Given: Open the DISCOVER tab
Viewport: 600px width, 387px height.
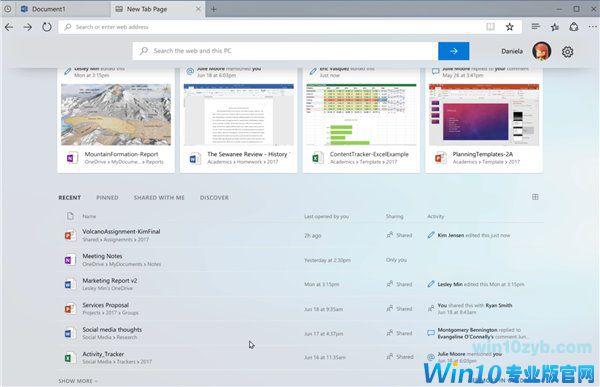Looking at the screenshot, I should click(214, 198).
